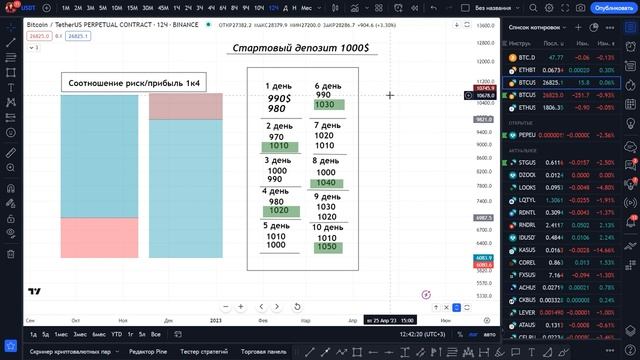Select the ETHBT row in the watchlist
The height and width of the screenshot is (360, 640).
[x=562, y=70]
